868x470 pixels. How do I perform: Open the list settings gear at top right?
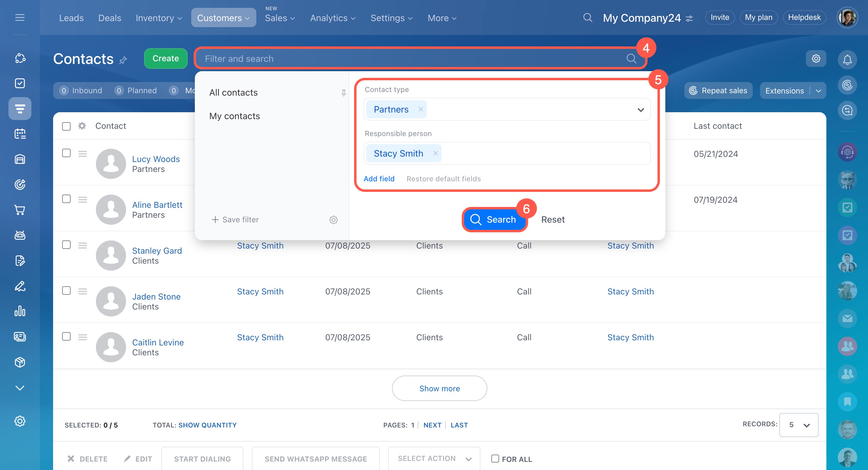click(x=816, y=59)
